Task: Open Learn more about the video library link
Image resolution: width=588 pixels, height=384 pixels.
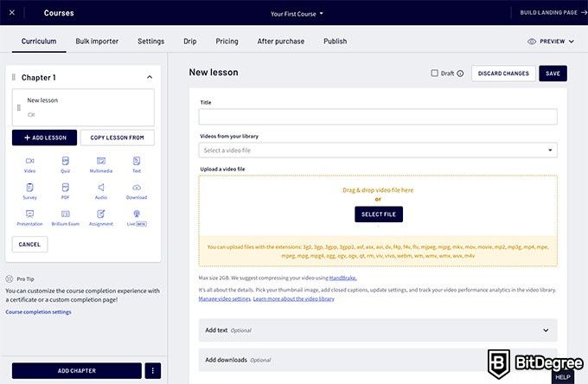Action: point(294,299)
